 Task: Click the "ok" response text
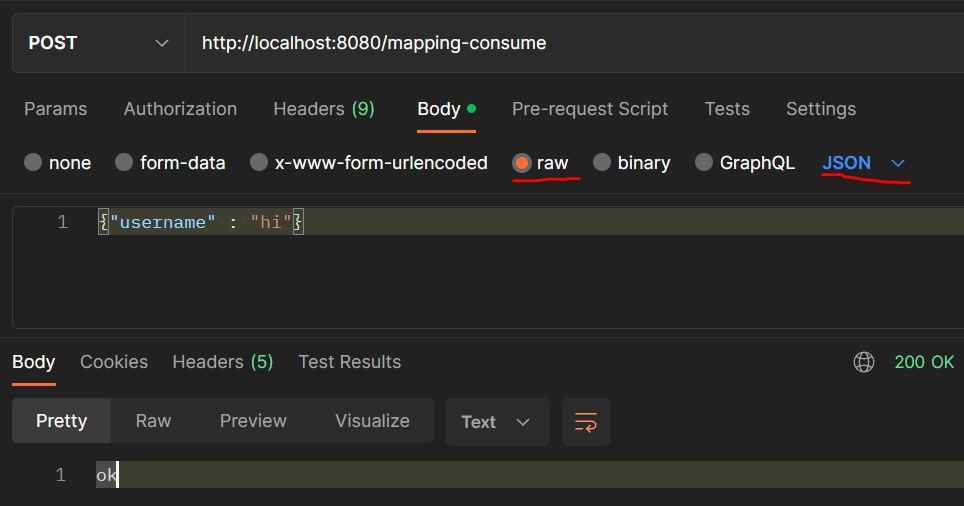pos(106,475)
